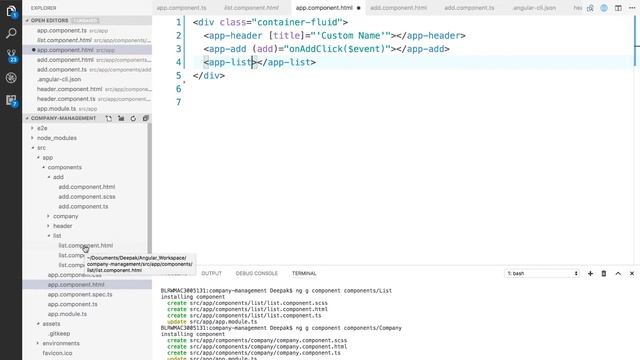The height and width of the screenshot is (360, 640).
Task: Click line number 6 in editor gutter
Action: [x=178, y=89]
